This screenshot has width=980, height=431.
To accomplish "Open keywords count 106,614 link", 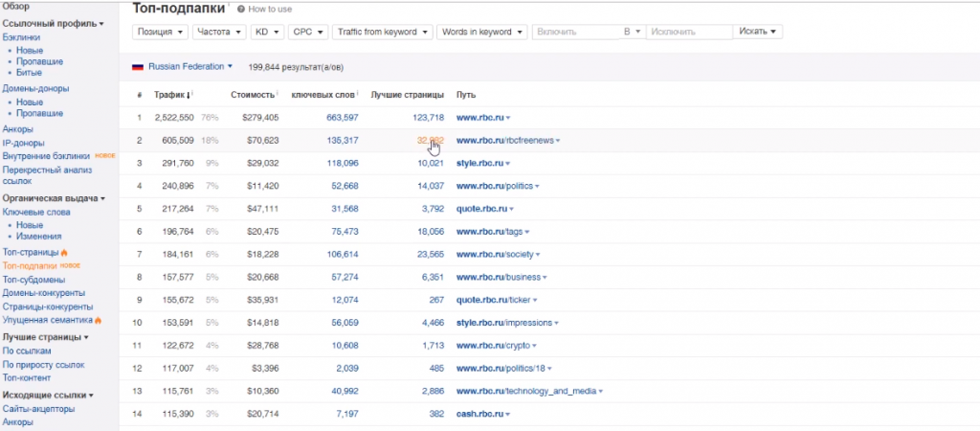I will pyautogui.click(x=342, y=255).
